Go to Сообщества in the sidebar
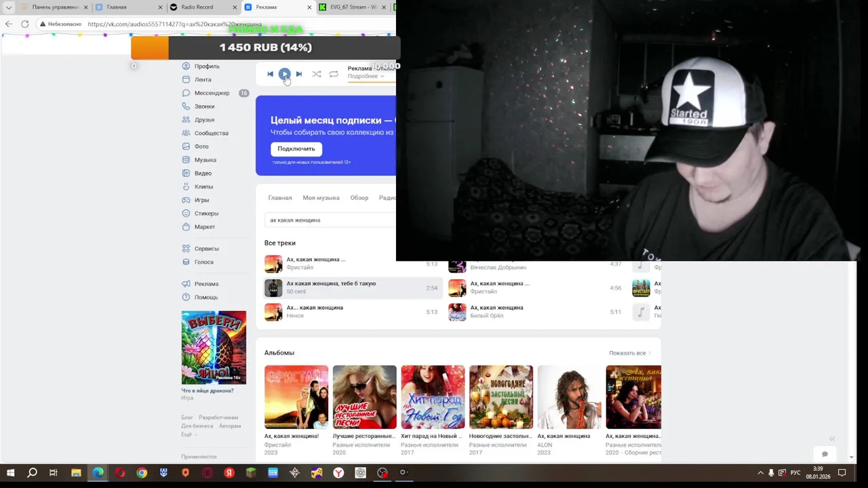Viewport: 868px width, 488px height. 205,133
